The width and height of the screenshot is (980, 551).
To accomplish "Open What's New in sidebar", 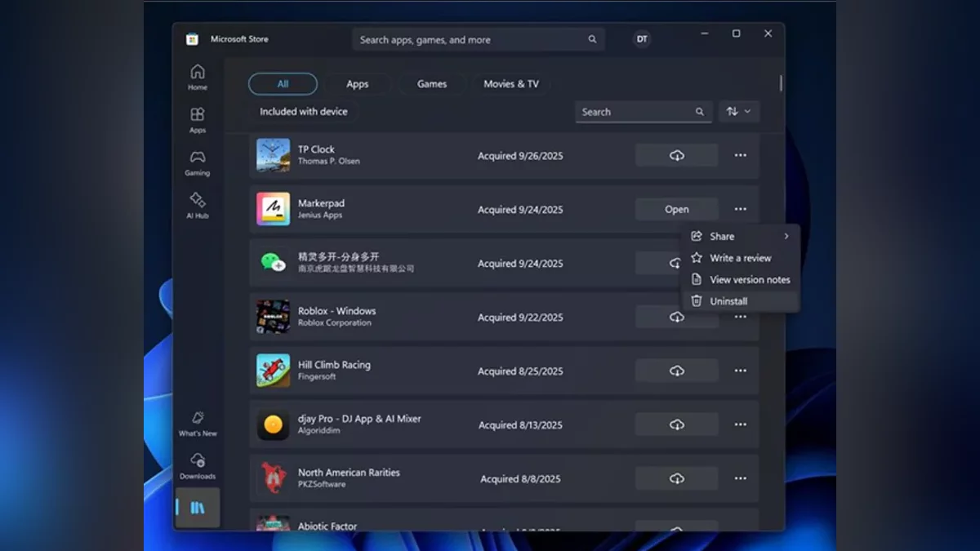I will [x=198, y=423].
